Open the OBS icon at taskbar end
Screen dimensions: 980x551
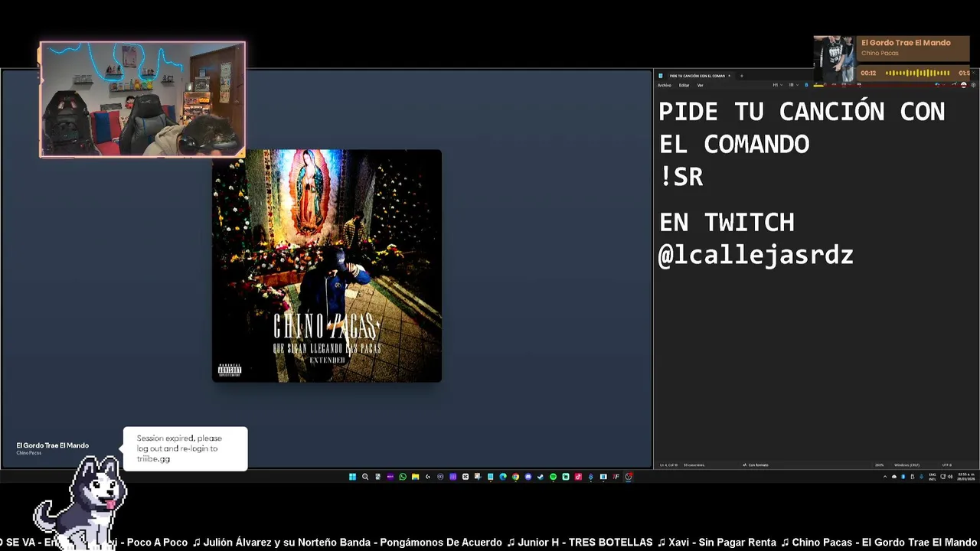point(628,477)
